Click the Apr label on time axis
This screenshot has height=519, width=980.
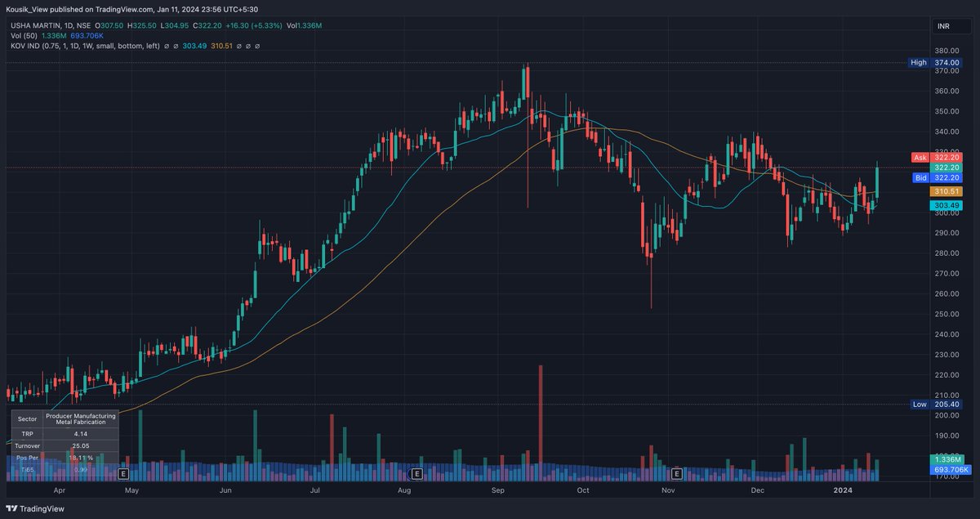(x=59, y=491)
